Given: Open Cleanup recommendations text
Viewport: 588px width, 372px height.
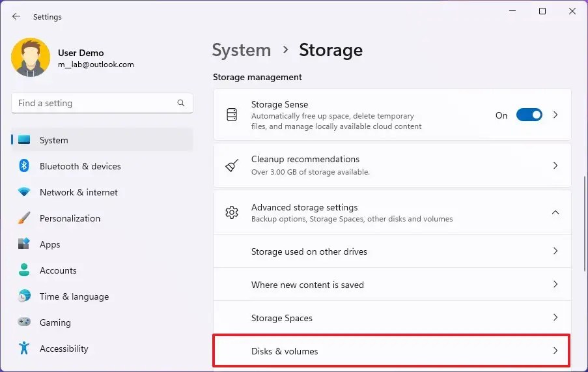Looking at the screenshot, I should (x=305, y=159).
